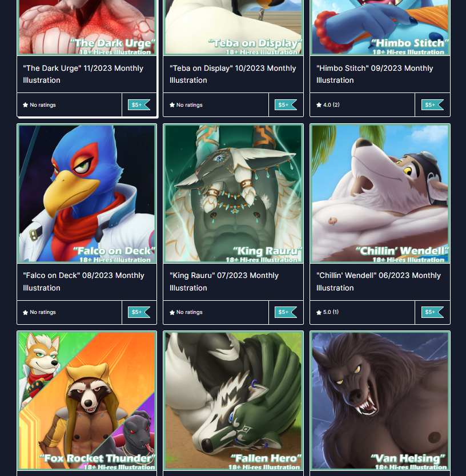This screenshot has height=476, width=466.
Task: Open "Falco on Deck" 08/2023 title link
Action: [x=83, y=282]
